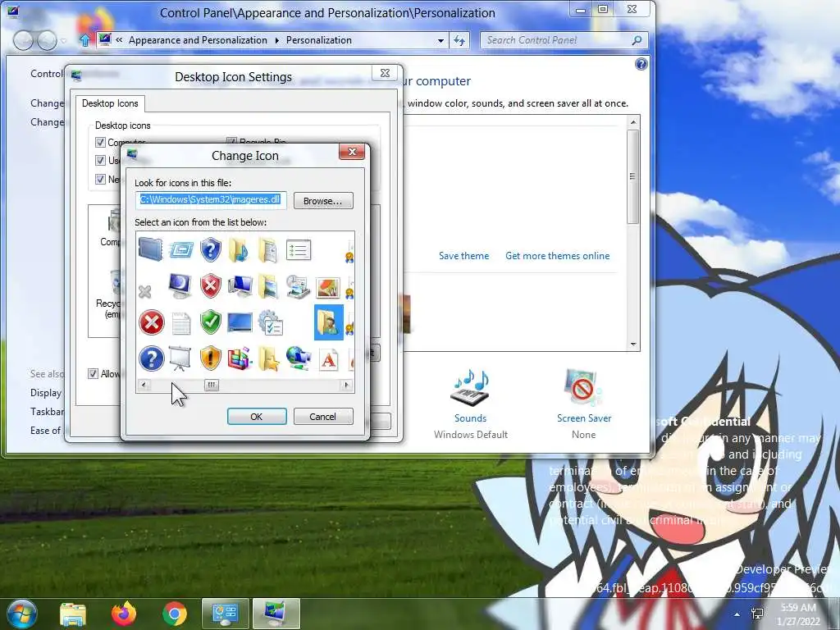Select the yellow warning shield icon
The height and width of the screenshot is (630, 840).
[211, 358]
